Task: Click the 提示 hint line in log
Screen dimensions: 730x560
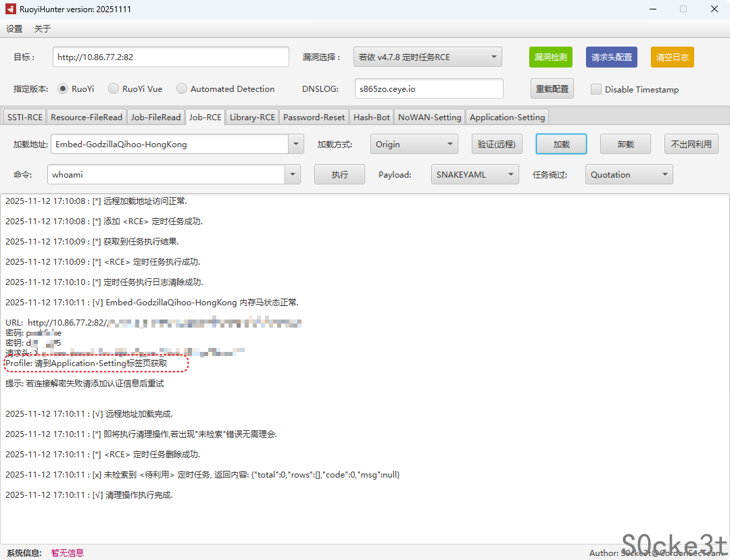Action: (84, 384)
